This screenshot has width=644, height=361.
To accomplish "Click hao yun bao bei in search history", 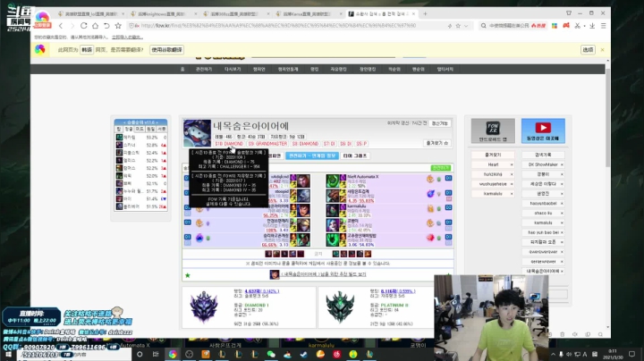I will point(543,232).
